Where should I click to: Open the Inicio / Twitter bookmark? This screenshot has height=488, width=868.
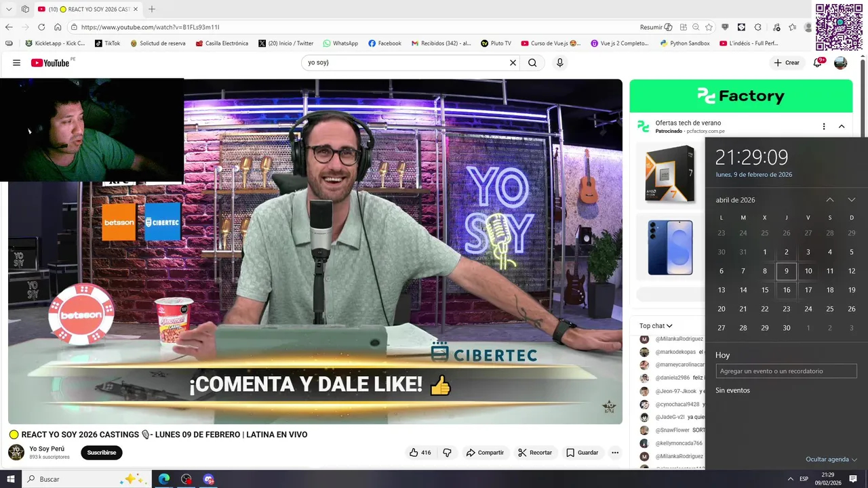click(x=286, y=43)
